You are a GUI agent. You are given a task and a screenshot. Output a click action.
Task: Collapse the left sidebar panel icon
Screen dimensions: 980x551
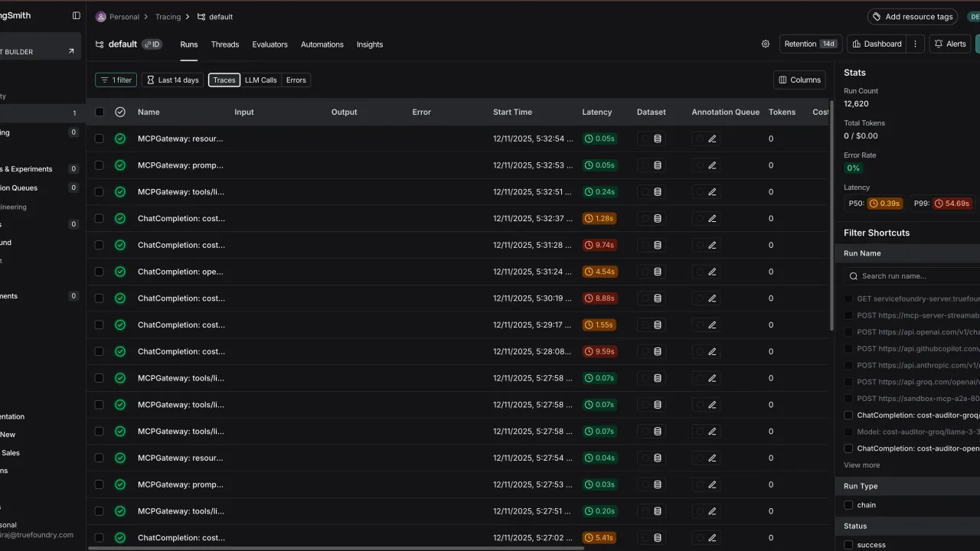point(76,15)
